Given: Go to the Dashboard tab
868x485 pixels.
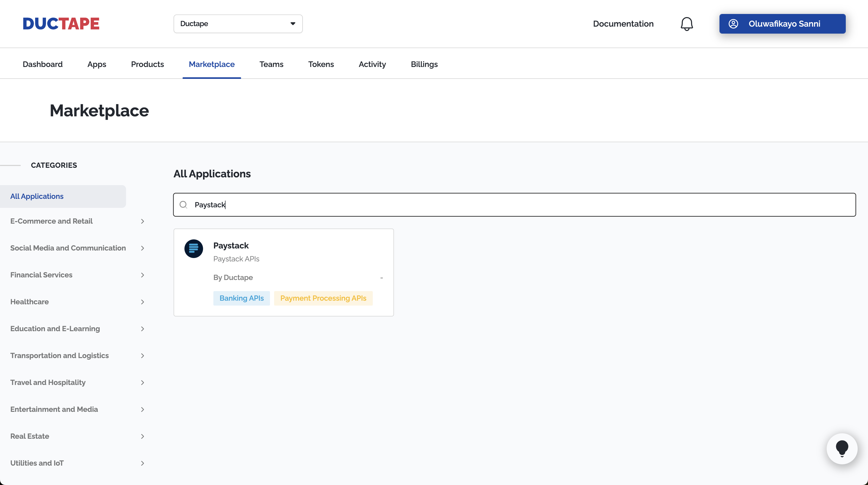Looking at the screenshot, I should [42, 64].
